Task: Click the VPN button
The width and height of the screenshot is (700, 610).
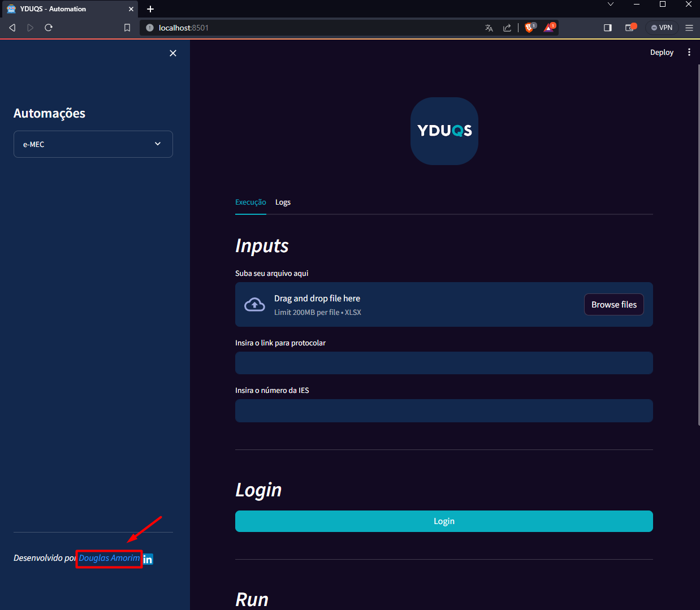Action: [662, 28]
